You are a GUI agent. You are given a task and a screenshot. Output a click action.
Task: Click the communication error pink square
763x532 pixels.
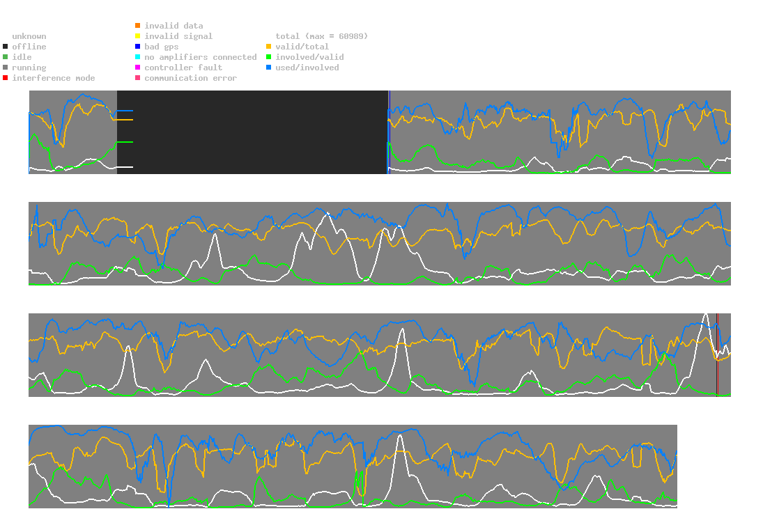coord(138,78)
